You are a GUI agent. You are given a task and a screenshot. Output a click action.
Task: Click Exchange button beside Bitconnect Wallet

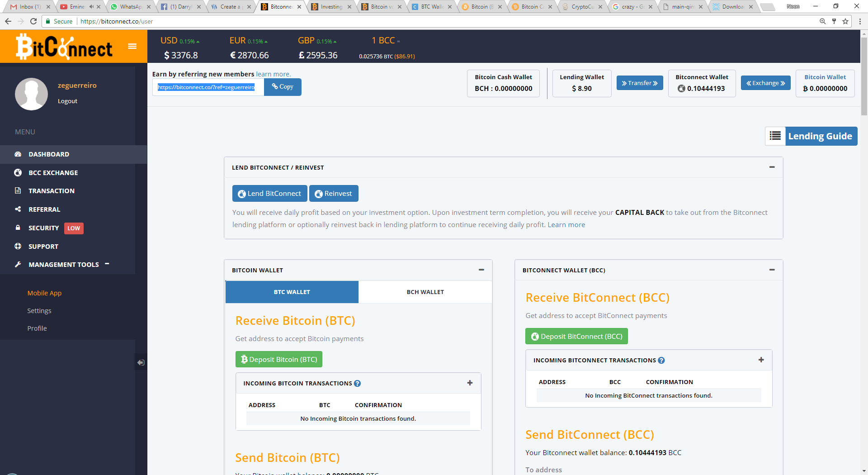point(765,83)
